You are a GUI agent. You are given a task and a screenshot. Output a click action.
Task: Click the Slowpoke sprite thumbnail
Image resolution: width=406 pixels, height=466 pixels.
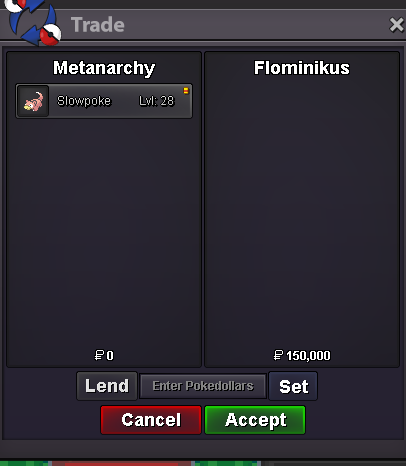(x=33, y=101)
